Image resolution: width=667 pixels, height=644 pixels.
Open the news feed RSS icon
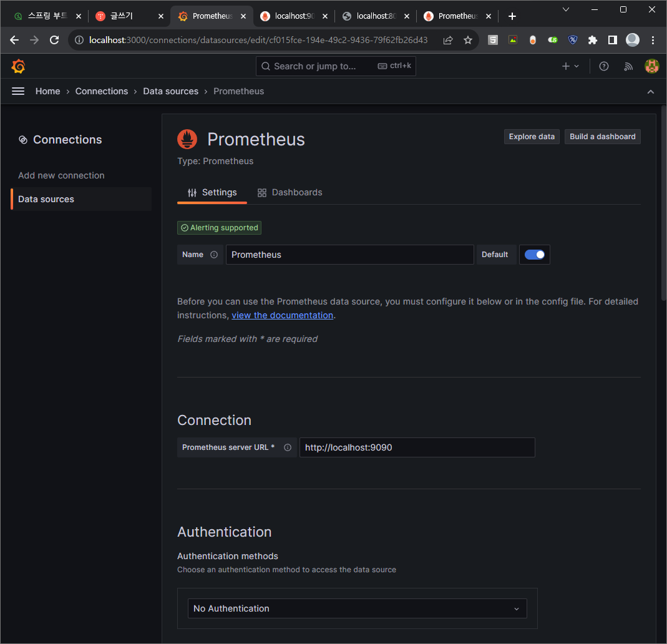point(628,66)
